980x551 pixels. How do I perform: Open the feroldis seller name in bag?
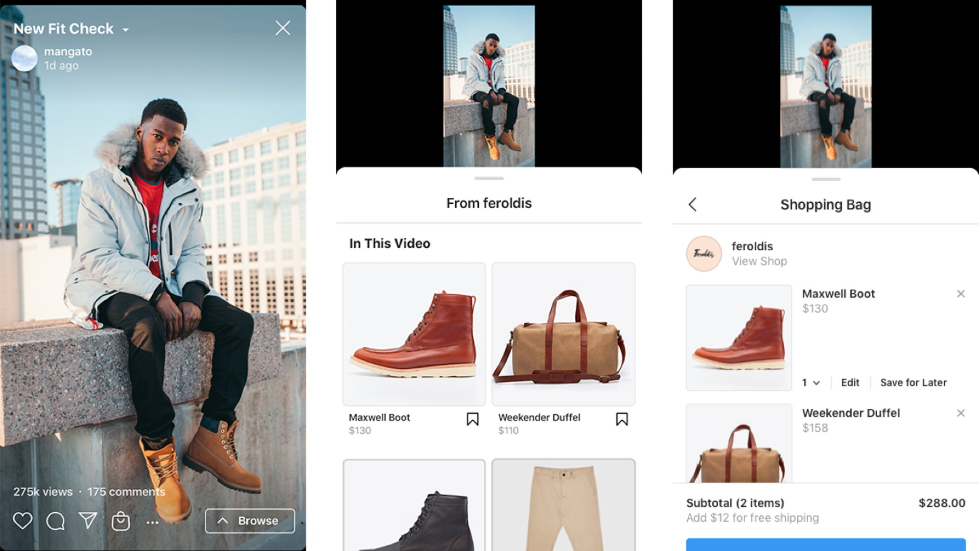coord(752,246)
